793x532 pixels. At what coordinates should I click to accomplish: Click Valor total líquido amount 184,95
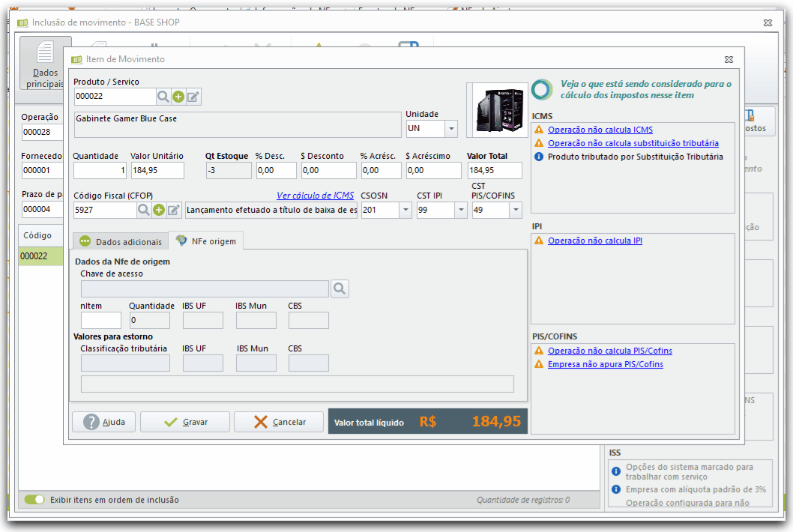click(x=496, y=421)
